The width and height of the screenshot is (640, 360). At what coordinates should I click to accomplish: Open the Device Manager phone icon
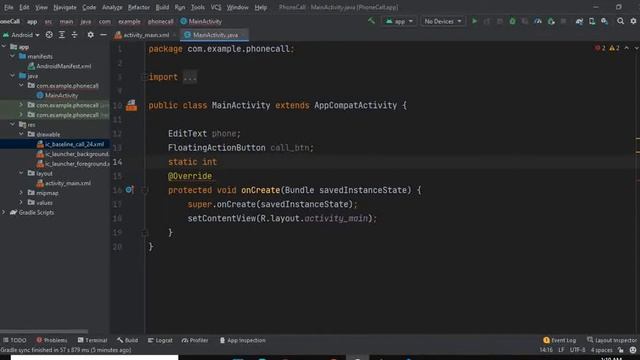[x=592, y=21]
